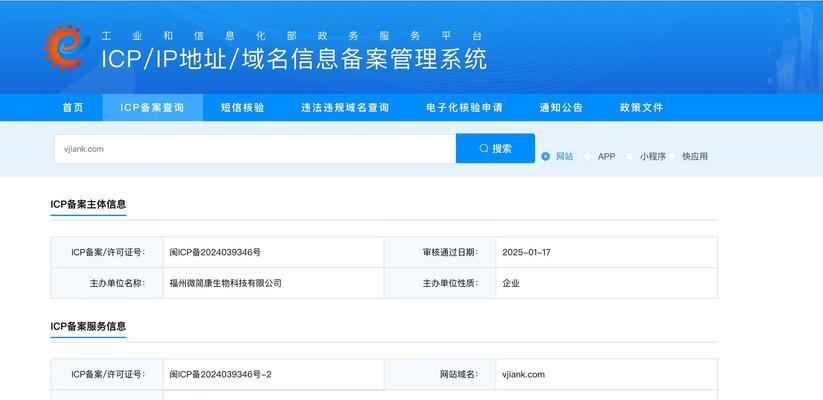The image size is (823, 400).
Task: Click the ICP备案服务信息 section heading
Action: click(88, 327)
